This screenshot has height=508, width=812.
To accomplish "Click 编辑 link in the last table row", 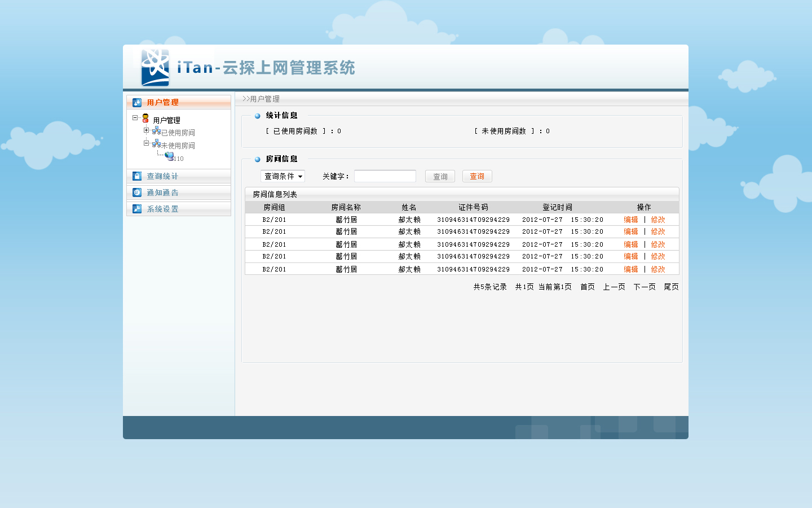I will coord(631,269).
